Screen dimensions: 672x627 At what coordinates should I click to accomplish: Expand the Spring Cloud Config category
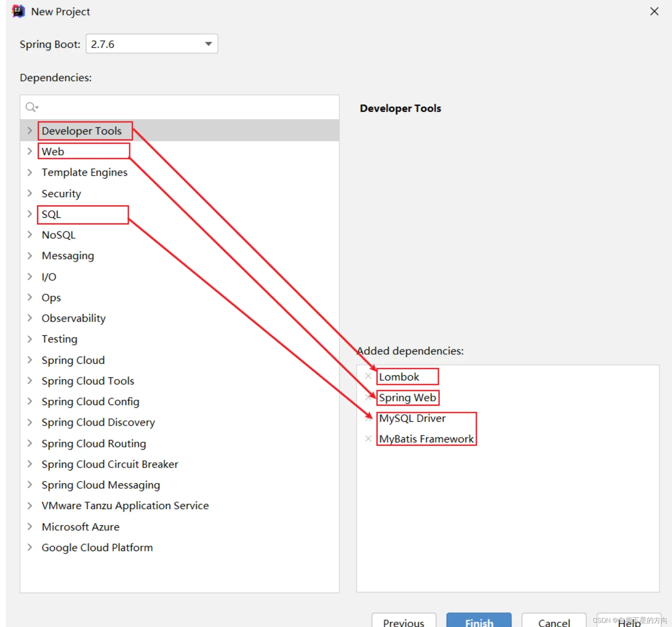(x=30, y=401)
